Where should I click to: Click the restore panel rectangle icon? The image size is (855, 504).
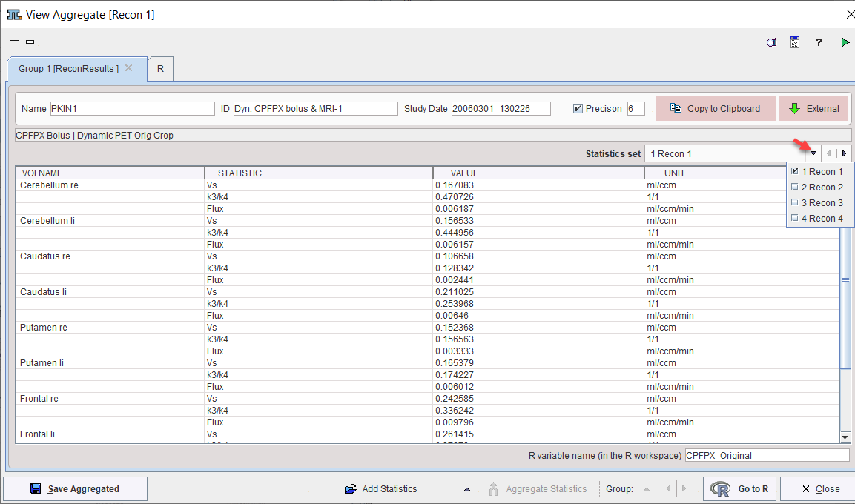coord(30,42)
